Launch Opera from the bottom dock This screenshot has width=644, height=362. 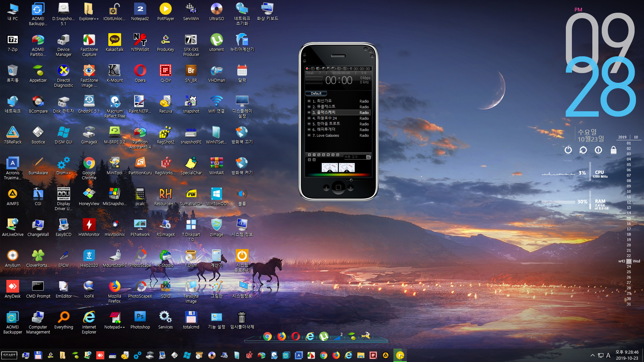296,336
